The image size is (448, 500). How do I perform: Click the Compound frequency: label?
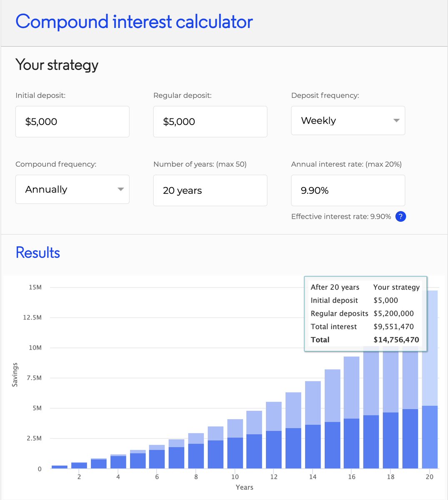[56, 164]
